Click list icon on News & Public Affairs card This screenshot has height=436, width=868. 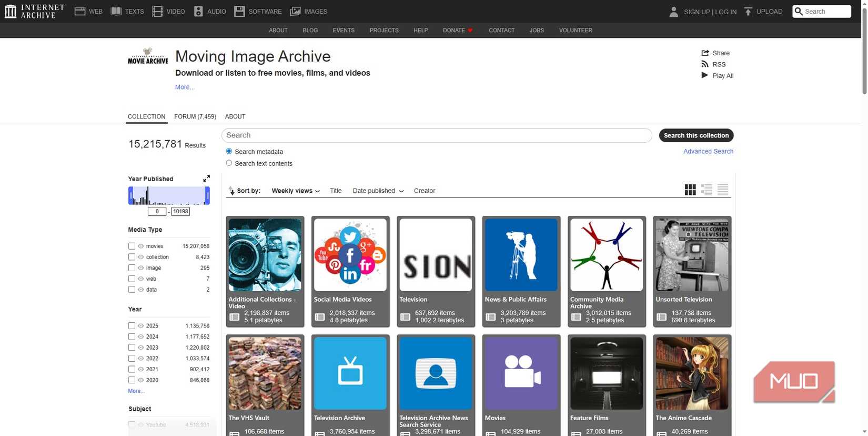(x=491, y=317)
